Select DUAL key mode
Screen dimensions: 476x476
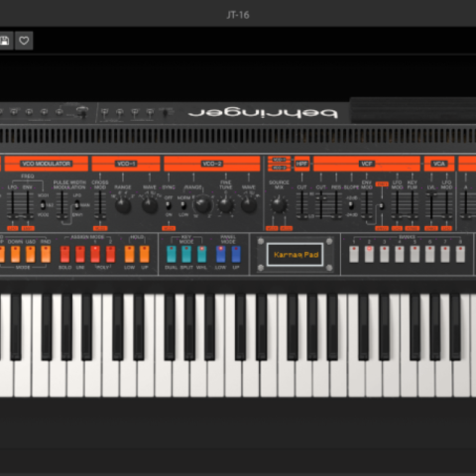tap(172, 254)
